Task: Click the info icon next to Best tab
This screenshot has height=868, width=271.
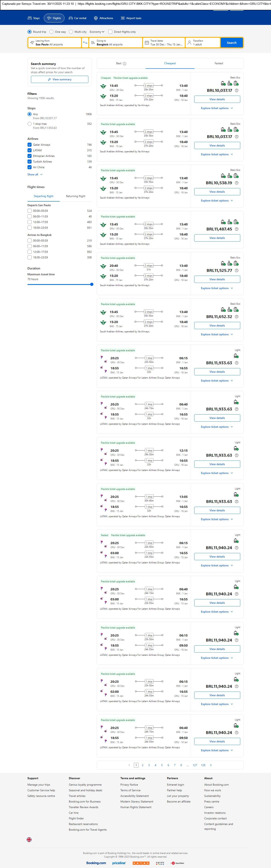Action: pyautogui.click(x=125, y=64)
